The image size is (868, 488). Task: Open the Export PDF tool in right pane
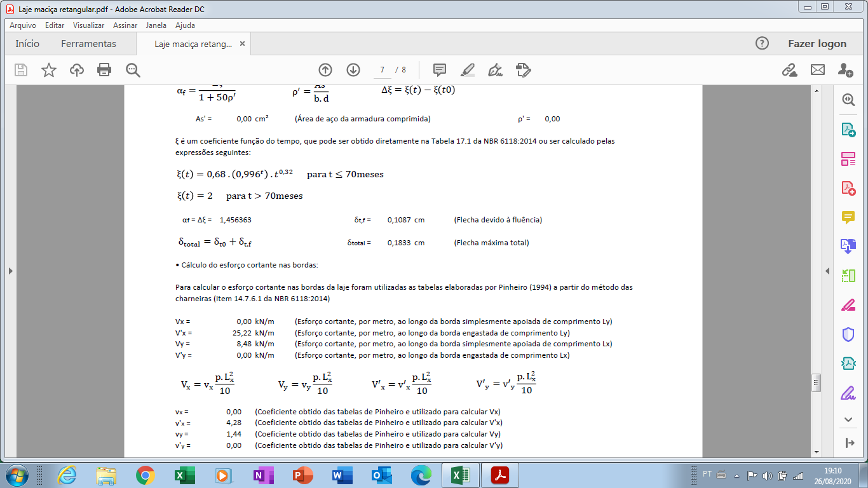tap(848, 130)
